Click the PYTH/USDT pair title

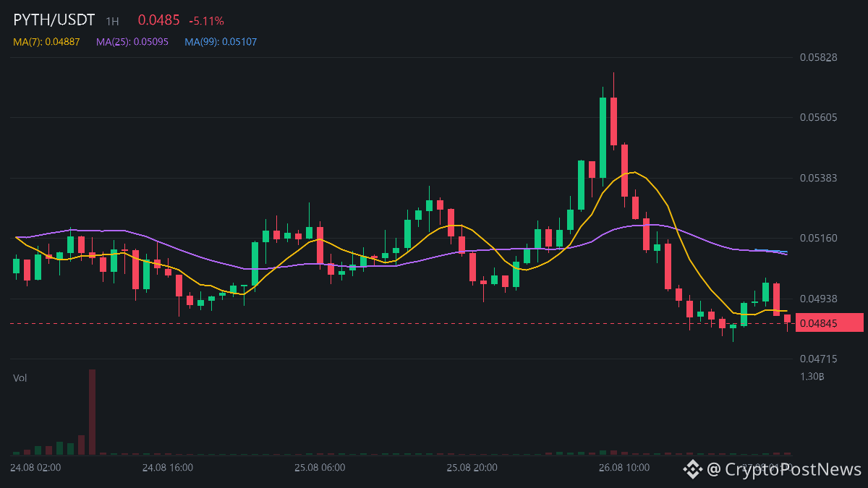click(54, 20)
